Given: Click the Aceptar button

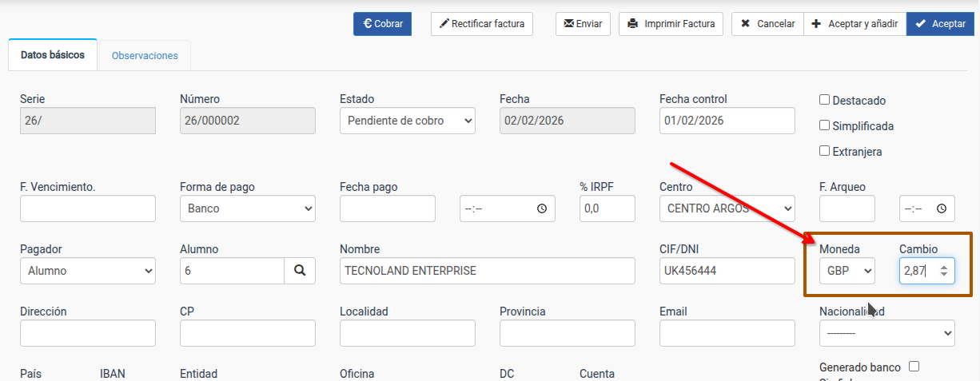Looking at the screenshot, I should click(940, 24).
